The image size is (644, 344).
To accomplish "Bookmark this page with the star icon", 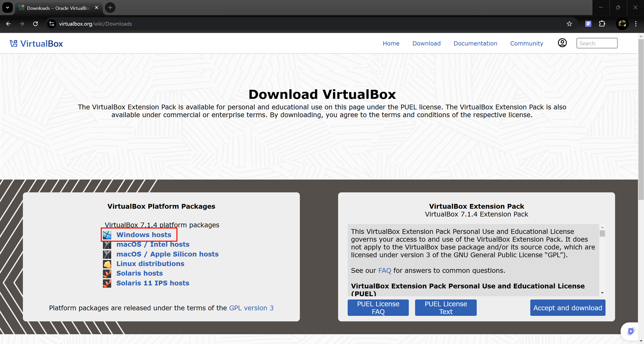I will click(x=569, y=24).
